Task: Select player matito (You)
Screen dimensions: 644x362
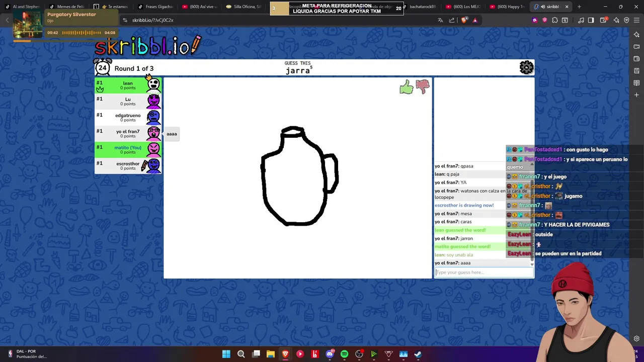Action: click(128, 149)
